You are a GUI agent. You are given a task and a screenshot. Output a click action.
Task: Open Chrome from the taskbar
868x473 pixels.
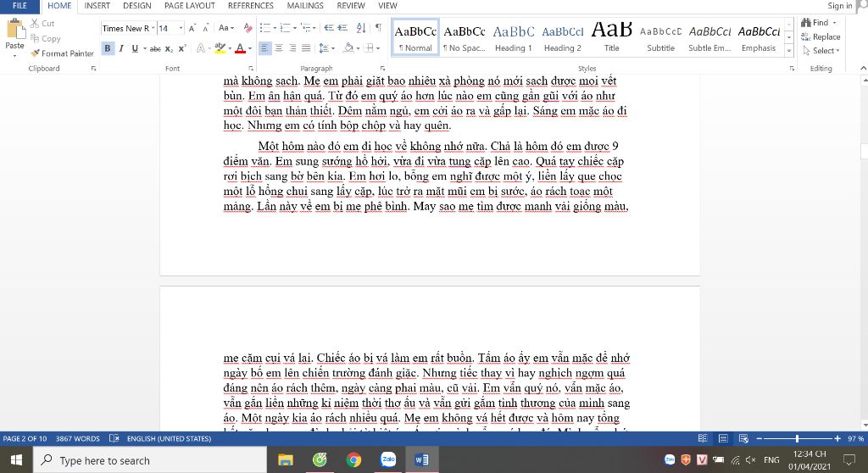353,459
